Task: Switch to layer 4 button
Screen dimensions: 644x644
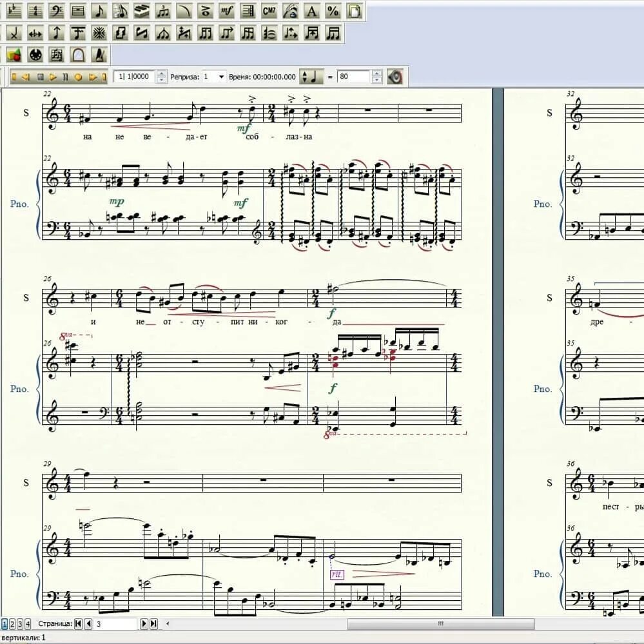Action: tap(28, 624)
